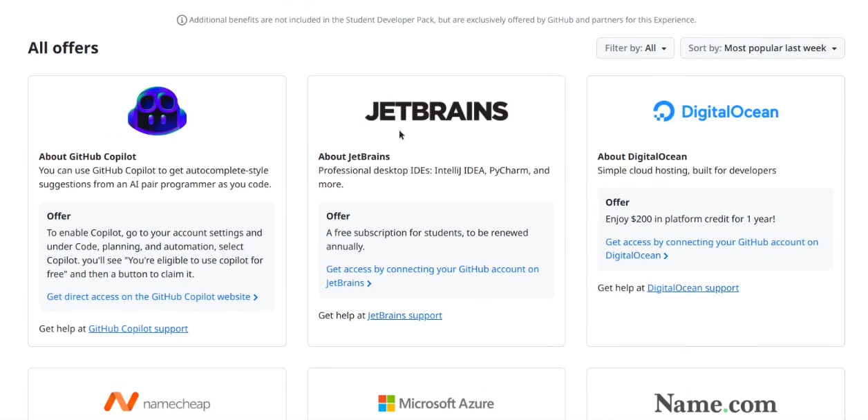Click the About JetBrains title
Viewport: 868px width, 420px height.
click(354, 157)
